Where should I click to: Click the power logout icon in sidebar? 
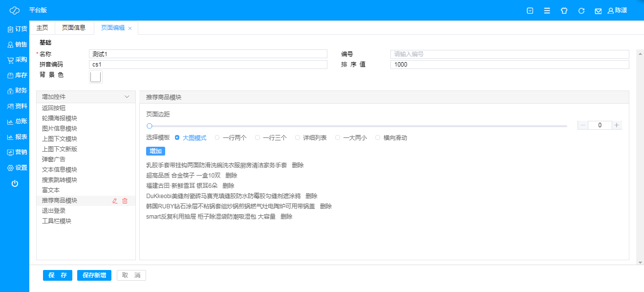[15, 183]
